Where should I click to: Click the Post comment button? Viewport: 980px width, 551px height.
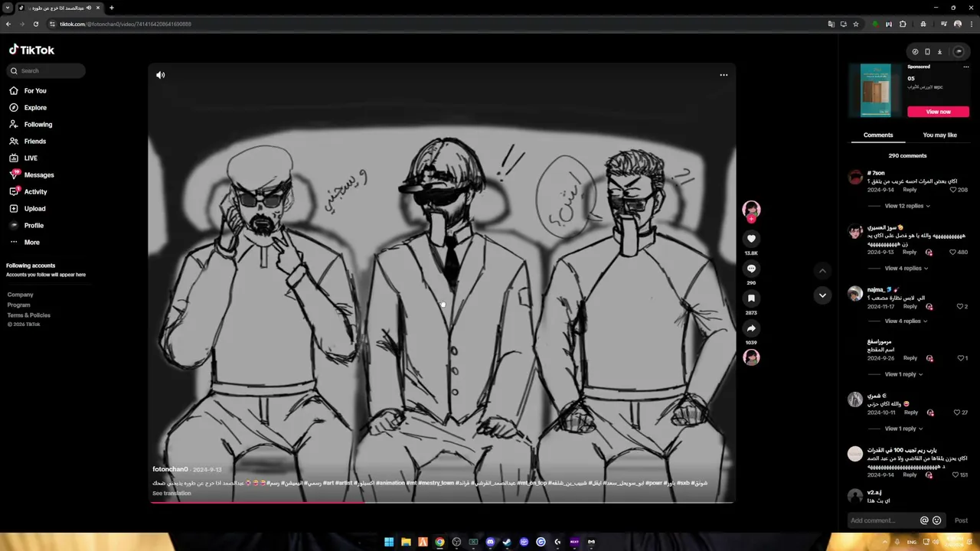pos(961,520)
